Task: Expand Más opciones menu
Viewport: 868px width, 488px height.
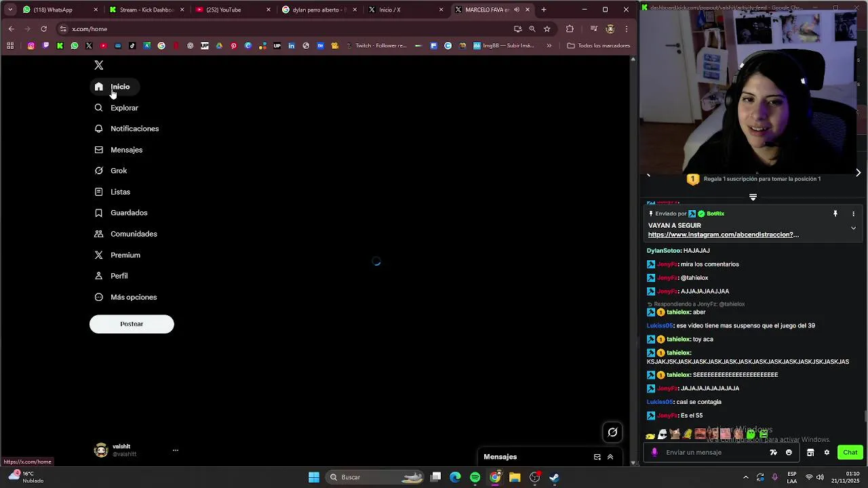Action: 125,297
